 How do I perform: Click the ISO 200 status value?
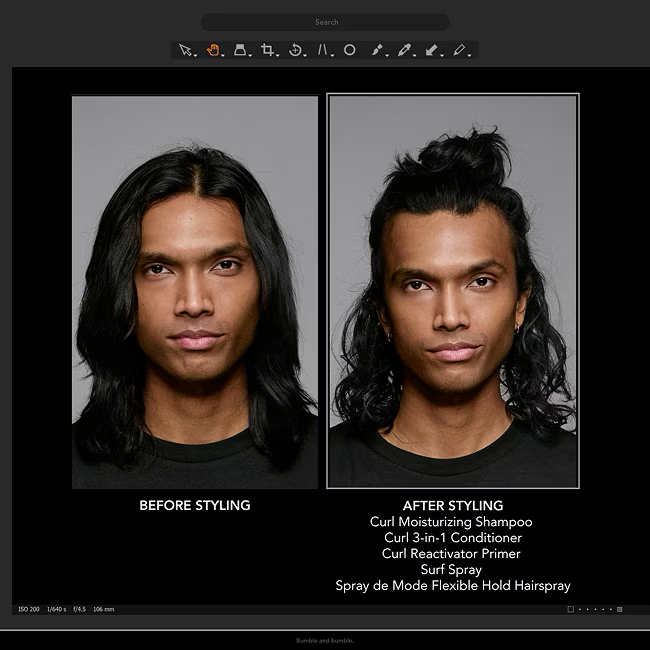coord(29,609)
